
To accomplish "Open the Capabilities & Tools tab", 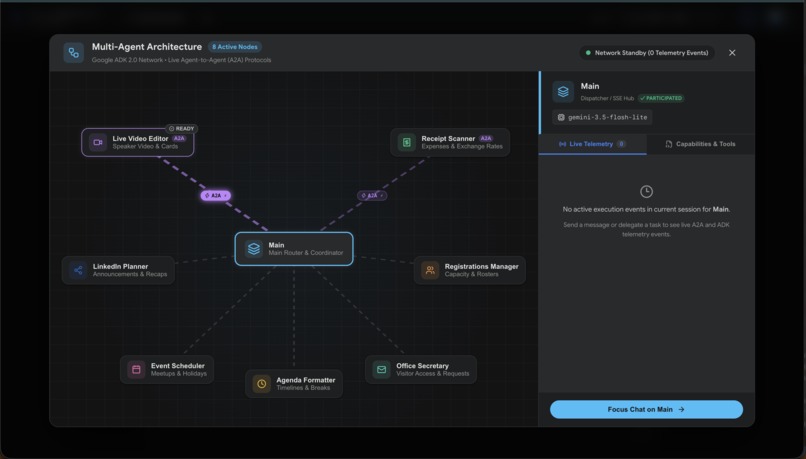I will pyautogui.click(x=701, y=144).
